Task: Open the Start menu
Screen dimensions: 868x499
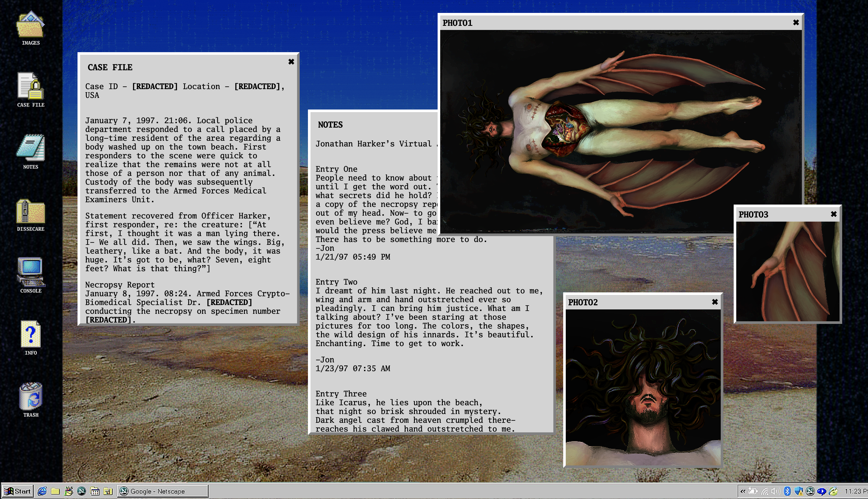Action: 18,491
